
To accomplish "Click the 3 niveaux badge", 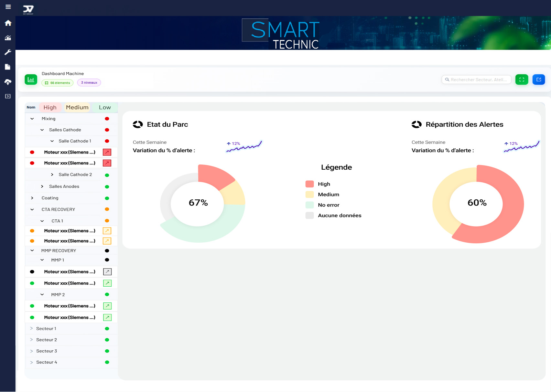I will (x=89, y=83).
